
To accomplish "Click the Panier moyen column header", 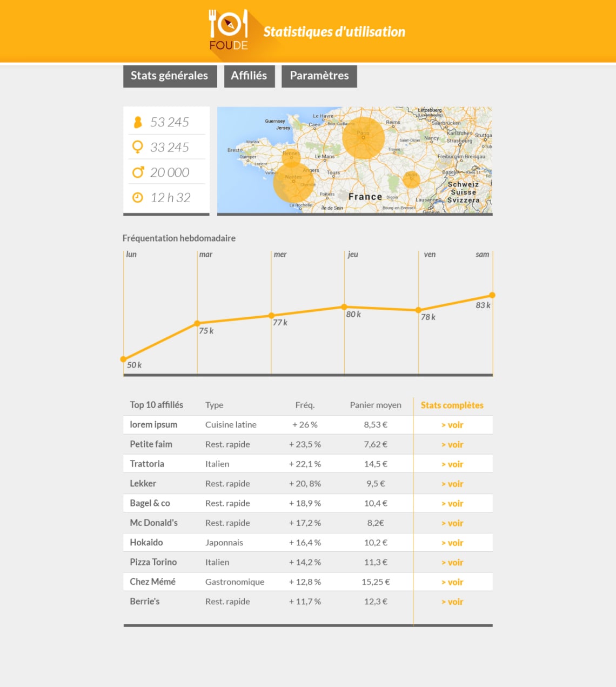I will 376,405.
